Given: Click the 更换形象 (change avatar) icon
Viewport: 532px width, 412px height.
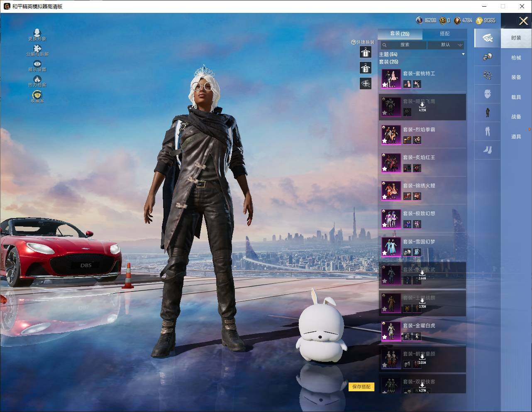Looking at the screenshot, I should pos(37,33).
